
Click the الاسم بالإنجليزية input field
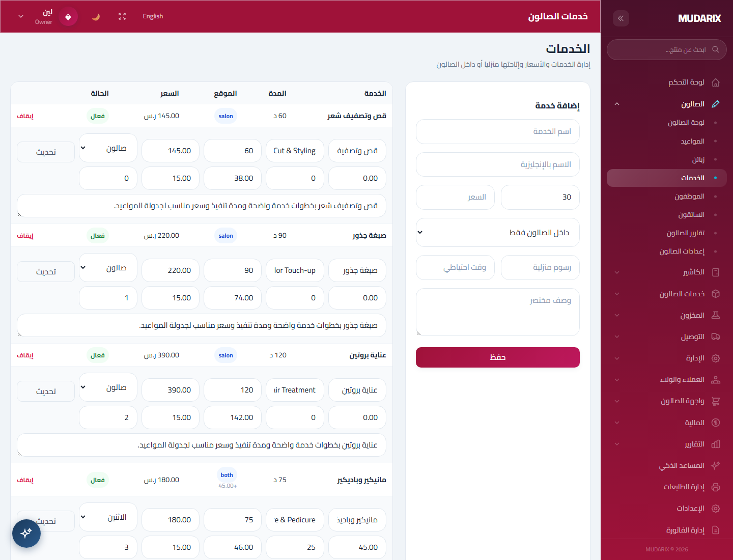[498, 164]
